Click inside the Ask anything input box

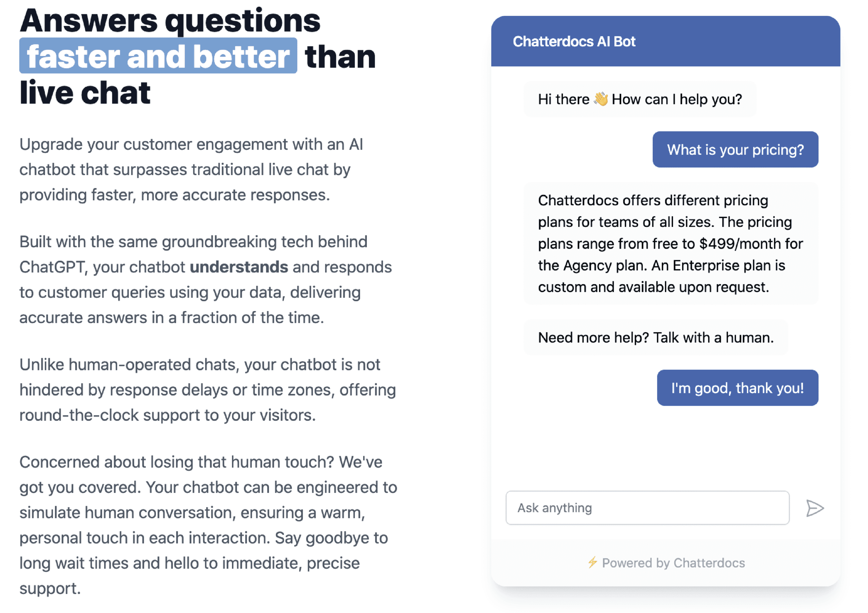(x=647, y=508)
